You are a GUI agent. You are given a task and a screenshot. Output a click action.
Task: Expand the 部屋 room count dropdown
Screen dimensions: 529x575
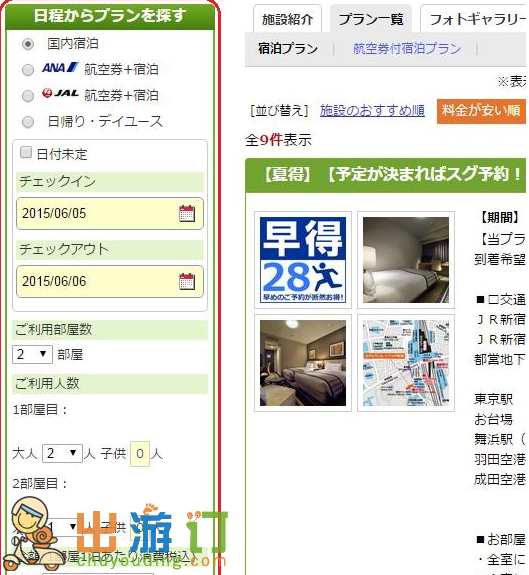[32, 354]
